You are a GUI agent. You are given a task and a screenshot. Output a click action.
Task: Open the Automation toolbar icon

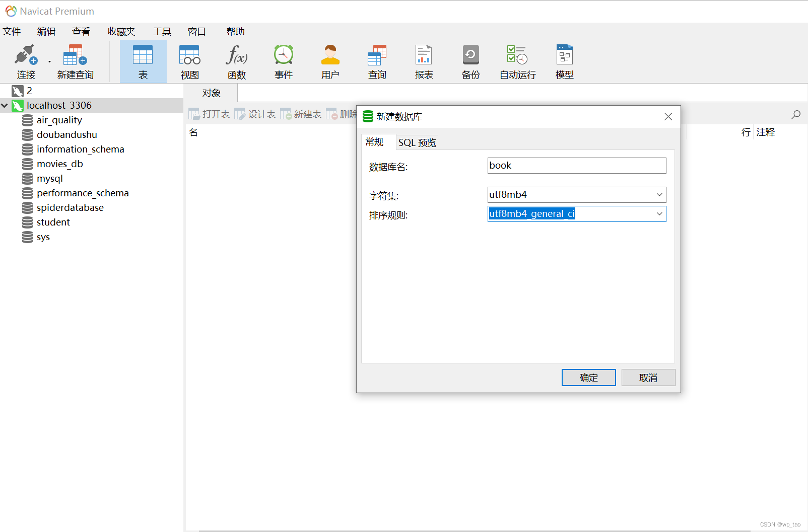(517, 61)
